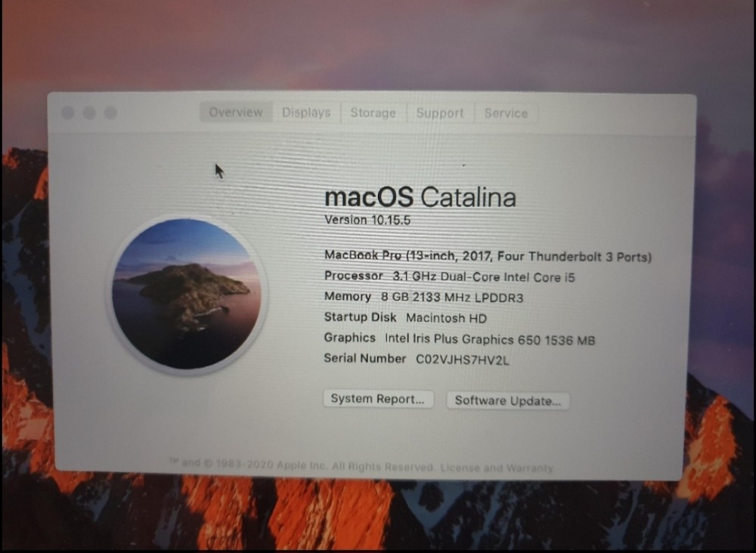Screen dimensions: 756x553
Task: Open the Storage tab
Action: click(x=373, y=113)
